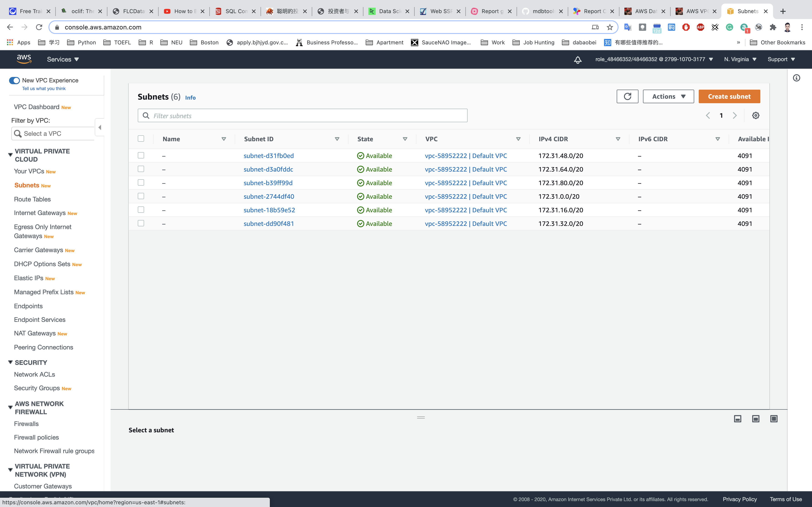Image resolution: width=812 pixels, height=507 pixels.
Task: Open the Actions dropdown
Action: [668, 97]
